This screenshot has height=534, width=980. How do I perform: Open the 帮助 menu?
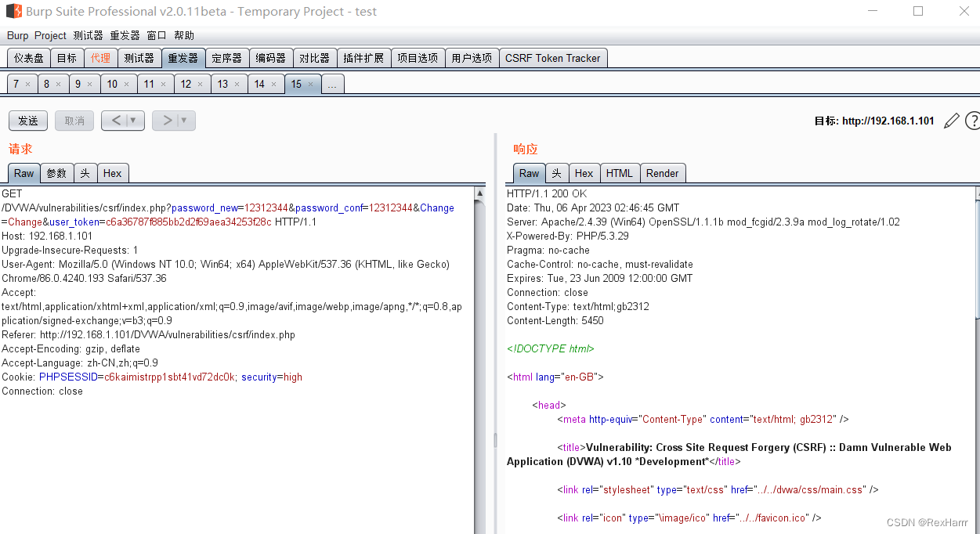(x=184, y=35)
